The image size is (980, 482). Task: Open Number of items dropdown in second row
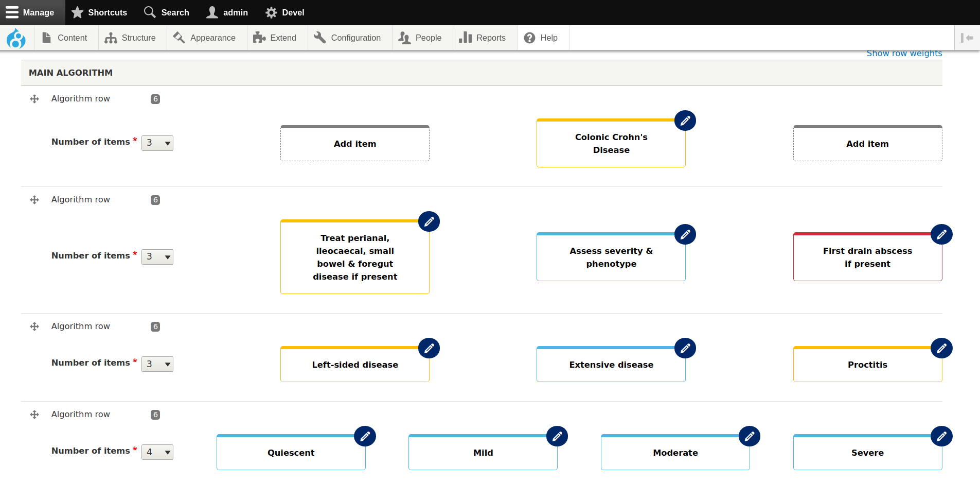157,256
